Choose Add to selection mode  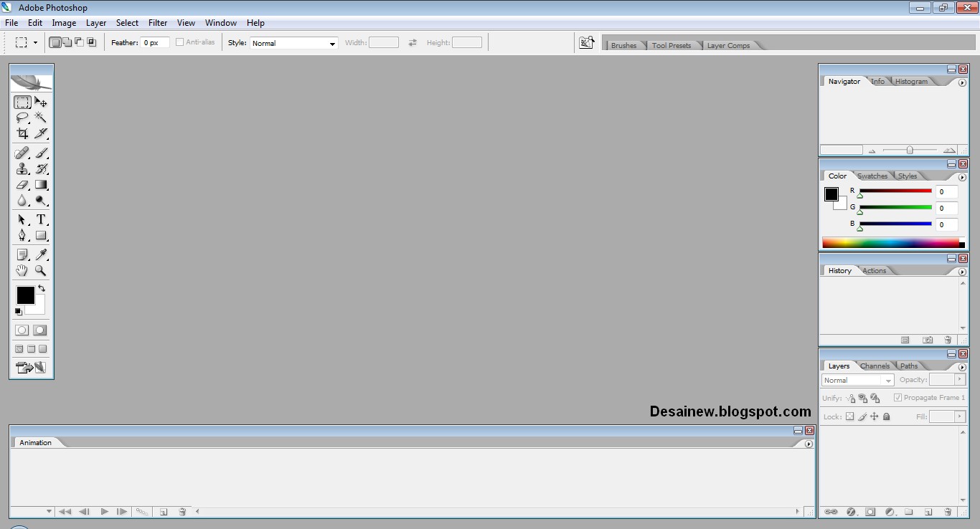click(67, 42)
